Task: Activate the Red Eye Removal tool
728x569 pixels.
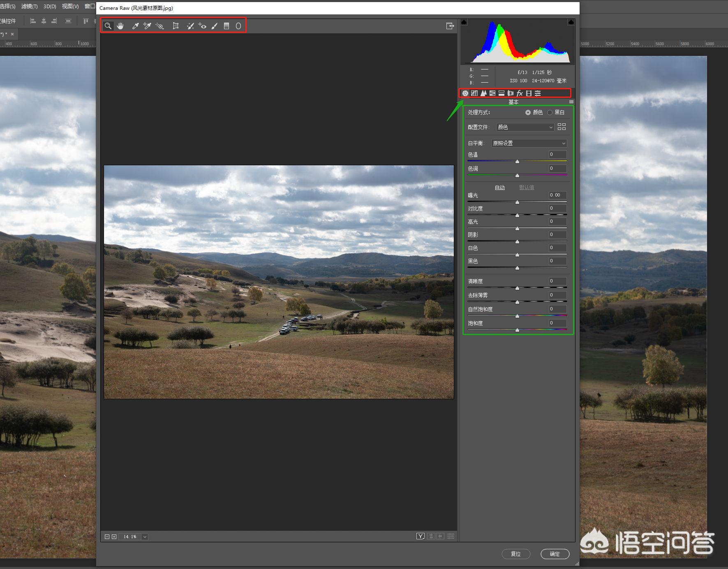Action: pyautogui.click(x=202, y=26)
